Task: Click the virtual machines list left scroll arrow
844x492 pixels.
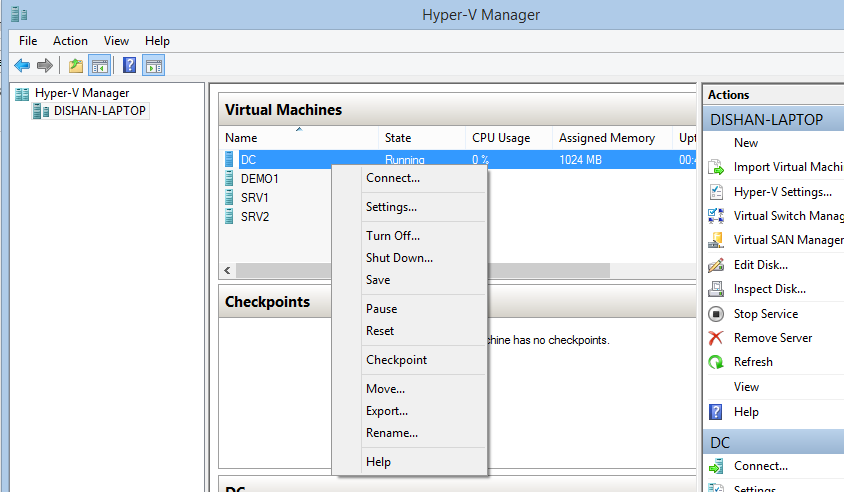Action: [227, 270]
